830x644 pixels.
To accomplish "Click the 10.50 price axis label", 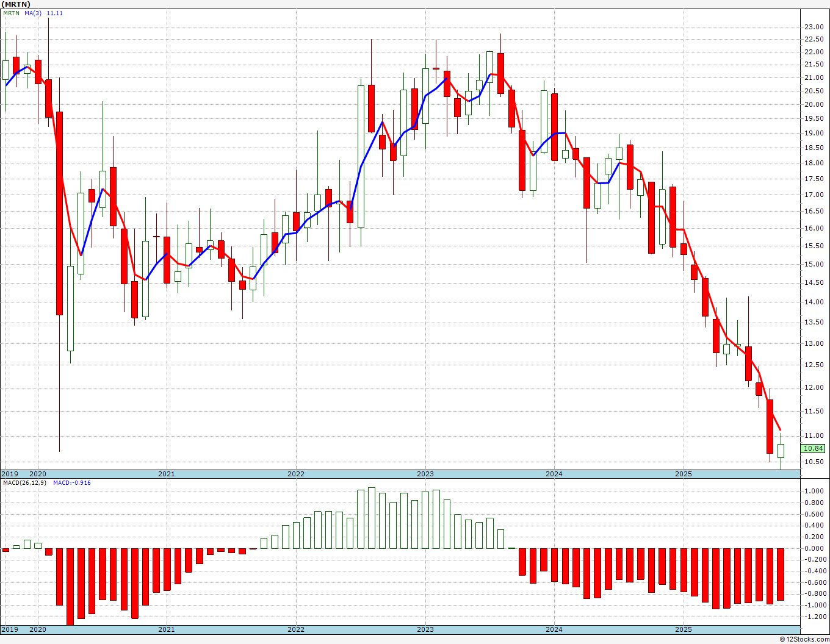I will point(814,461).
